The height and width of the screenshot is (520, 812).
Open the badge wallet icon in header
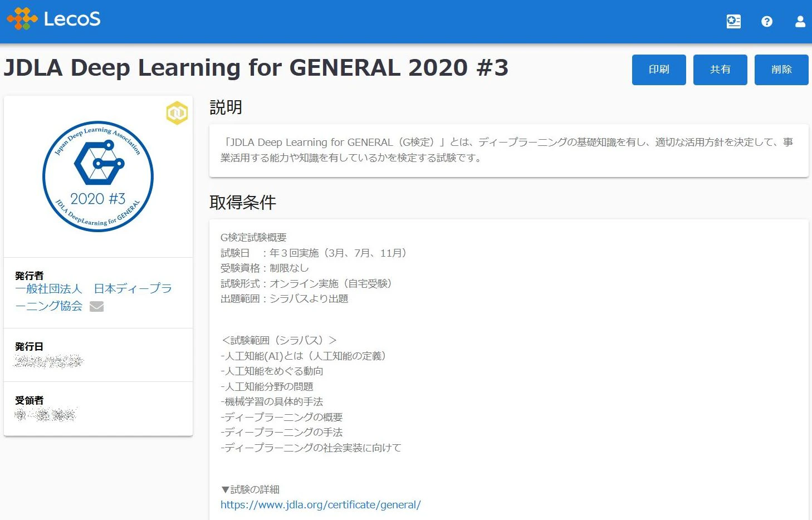[733, 22]
